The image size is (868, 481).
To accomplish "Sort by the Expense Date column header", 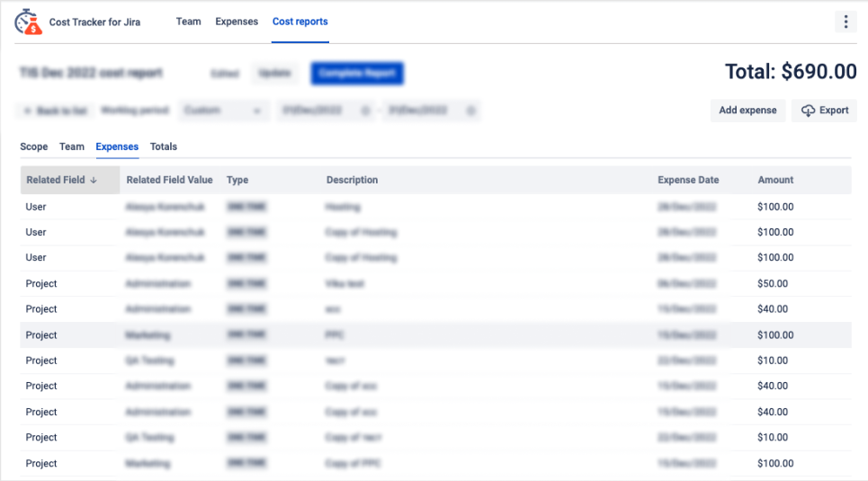I will [688, 180].
